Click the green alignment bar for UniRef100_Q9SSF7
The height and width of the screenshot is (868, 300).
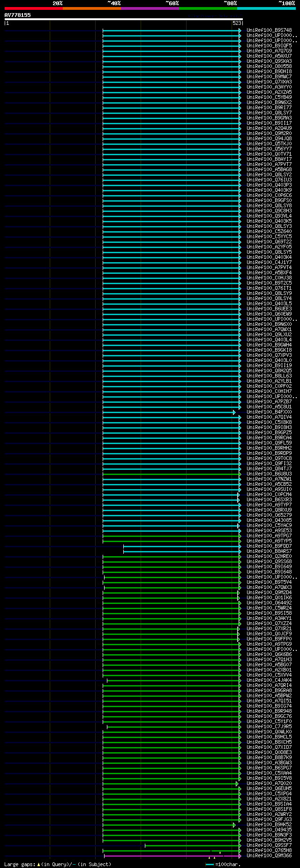(x=192, y=846)
